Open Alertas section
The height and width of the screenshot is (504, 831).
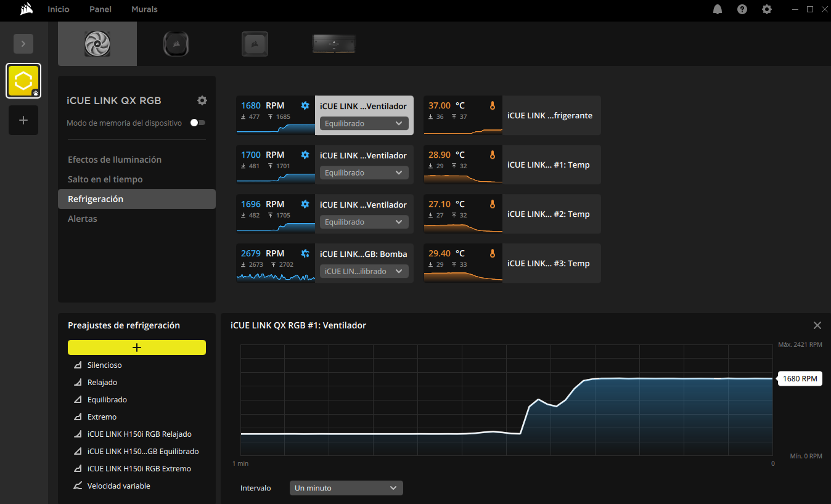click(137, 219)
